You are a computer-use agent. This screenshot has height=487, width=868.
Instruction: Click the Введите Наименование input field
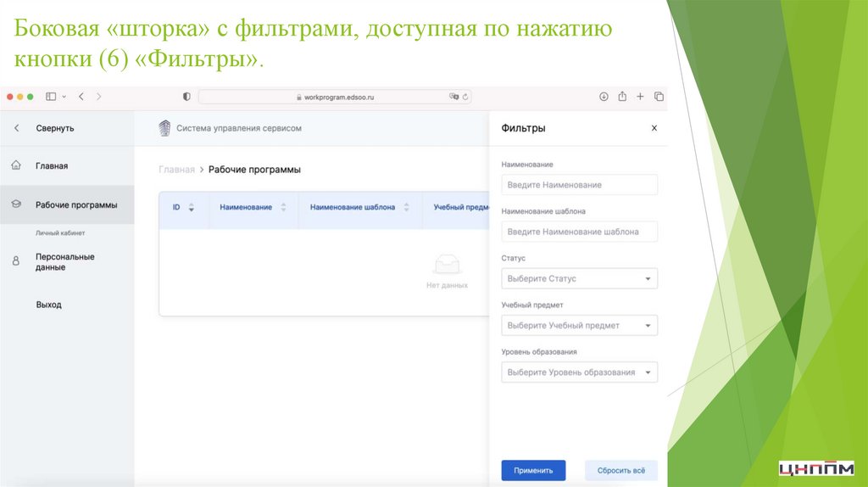click(579, 185)
